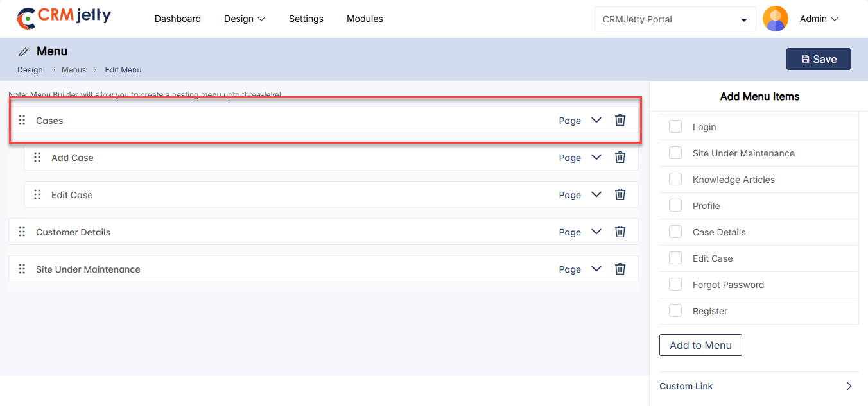Delete the Customer Details menu item
The image size is (868, 406).
pos(620,232)
